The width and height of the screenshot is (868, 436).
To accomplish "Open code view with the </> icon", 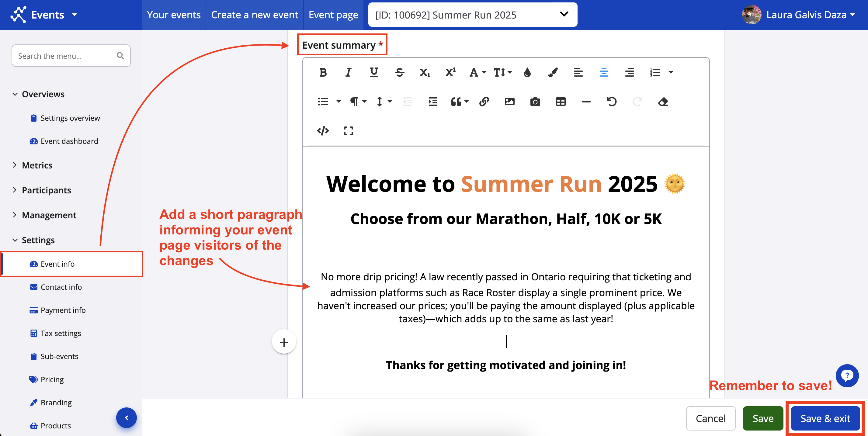I will coord(323,131).
